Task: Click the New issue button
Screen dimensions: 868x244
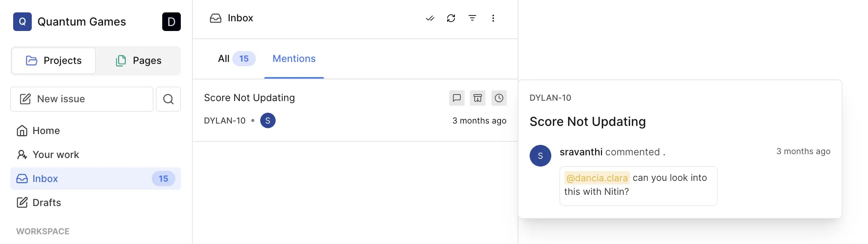Action: coord(81,99)
